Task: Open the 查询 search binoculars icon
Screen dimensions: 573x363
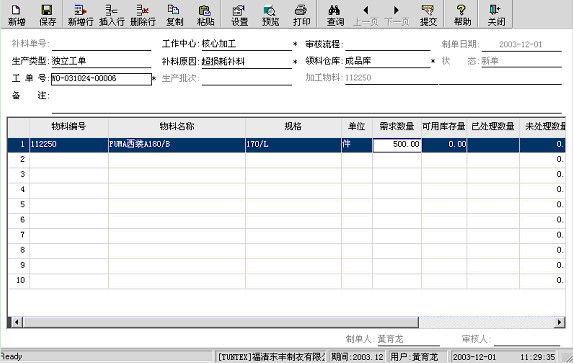Action: pyautogui.click(x=335, y=15)
